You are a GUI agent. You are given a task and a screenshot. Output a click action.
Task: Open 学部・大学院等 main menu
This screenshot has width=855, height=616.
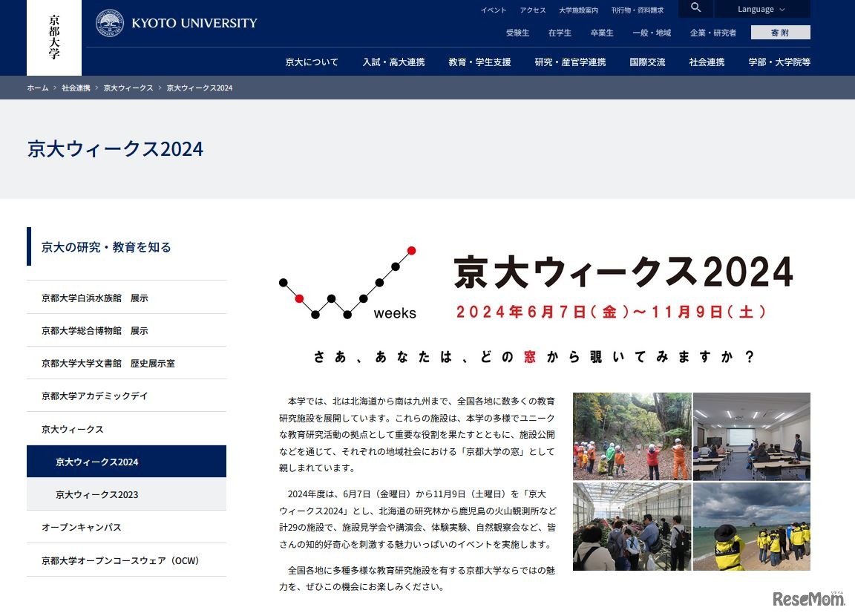click(779, 62)
